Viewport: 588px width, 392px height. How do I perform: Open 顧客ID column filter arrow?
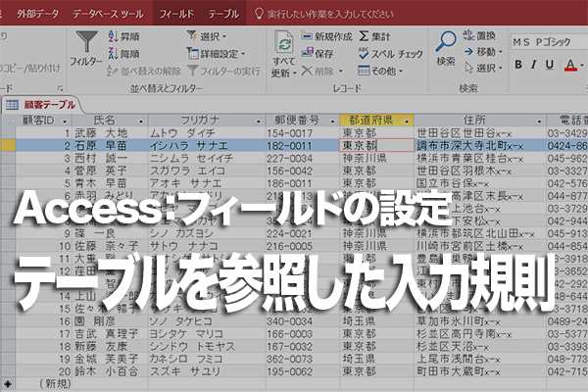point(65,122)
